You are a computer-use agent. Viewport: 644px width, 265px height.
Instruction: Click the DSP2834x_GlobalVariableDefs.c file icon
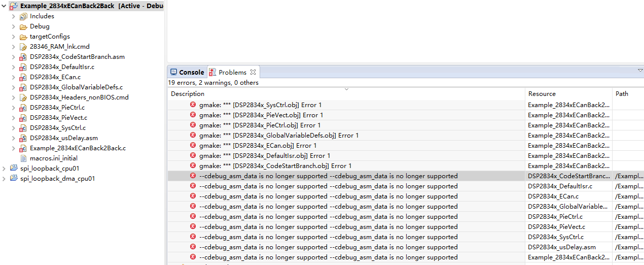click(x=23, y=87)
